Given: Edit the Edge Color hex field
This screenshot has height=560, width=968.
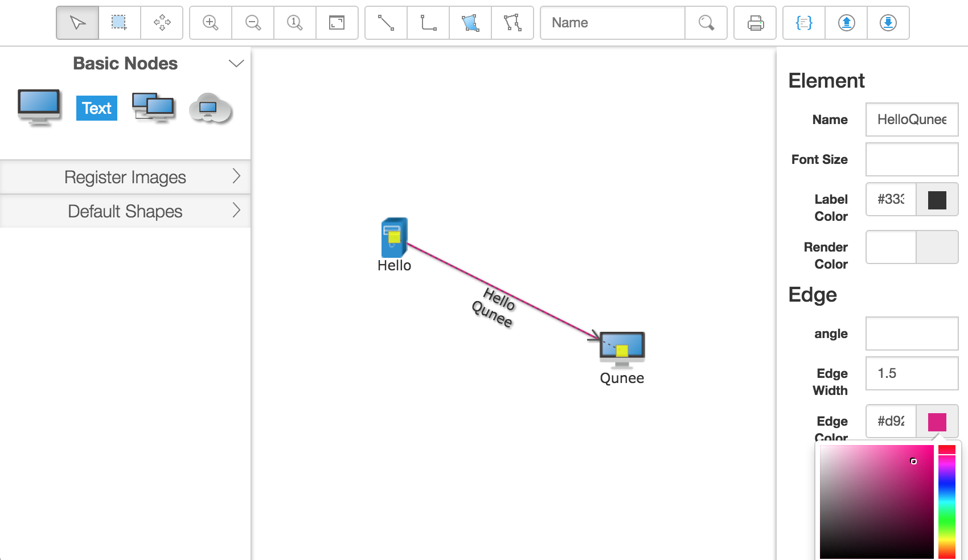Looking at the screenshot, I should click(x=891, y=421).
